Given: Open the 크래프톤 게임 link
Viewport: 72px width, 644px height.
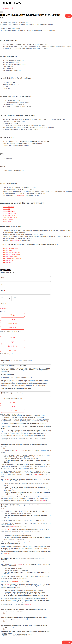Looking at the screenshot, I should [7, 209].
